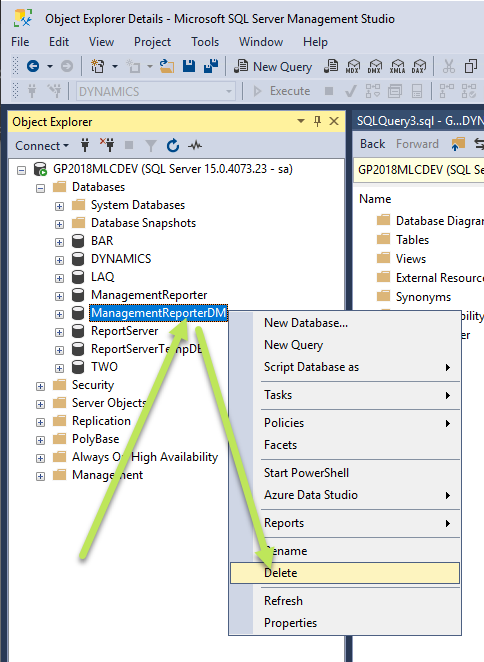Open the Window menu

coord(261,42)
